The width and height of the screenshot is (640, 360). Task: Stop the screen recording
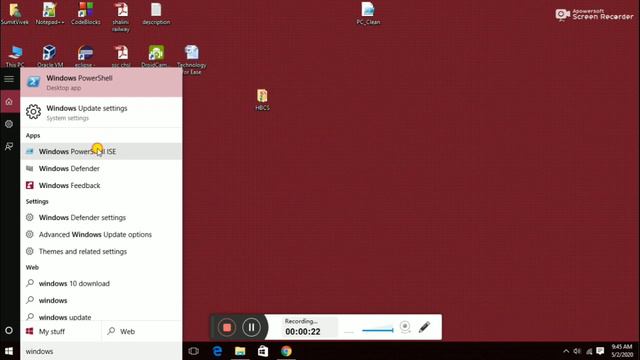(227, 327)
